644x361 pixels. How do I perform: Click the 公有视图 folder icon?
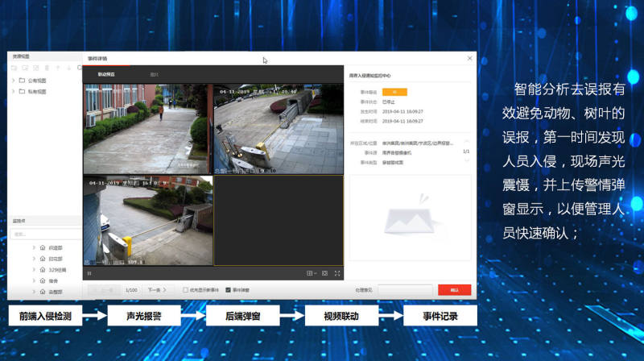tap(22, 81)
